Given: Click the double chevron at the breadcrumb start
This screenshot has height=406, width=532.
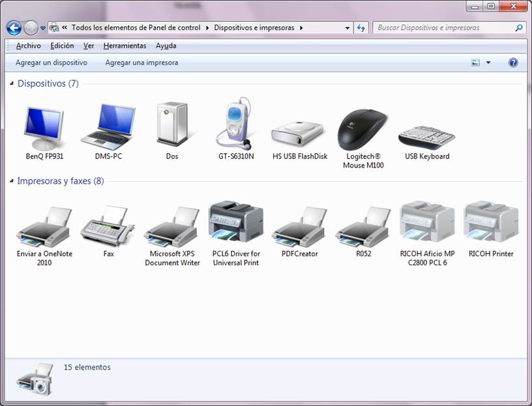Looking at the screenshot, I should pos(65,27).
